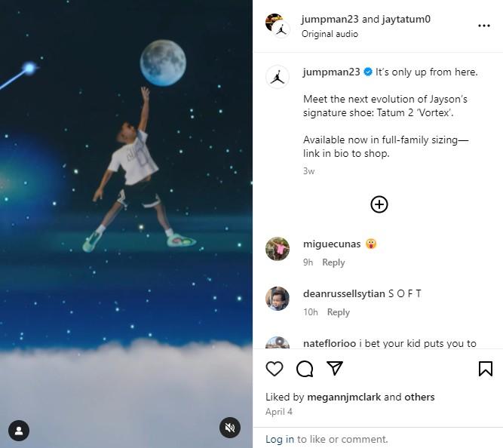Open jaytatum0 profile from header
Viewport: 503px width, 448px height.
pyautogui.click(x=406, y=19)
